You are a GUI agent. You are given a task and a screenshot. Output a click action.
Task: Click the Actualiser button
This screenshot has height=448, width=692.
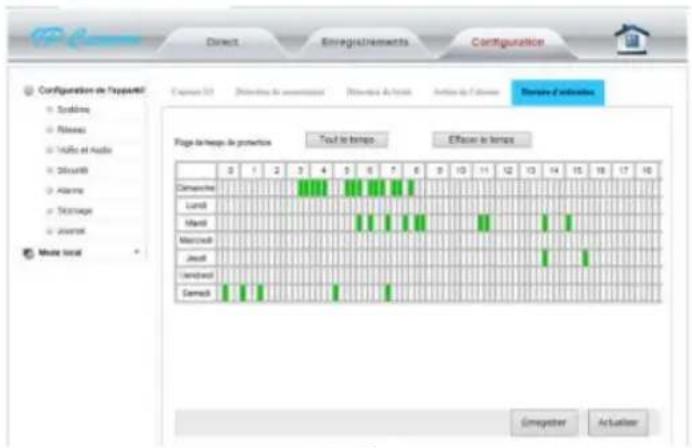click(618, 422)
